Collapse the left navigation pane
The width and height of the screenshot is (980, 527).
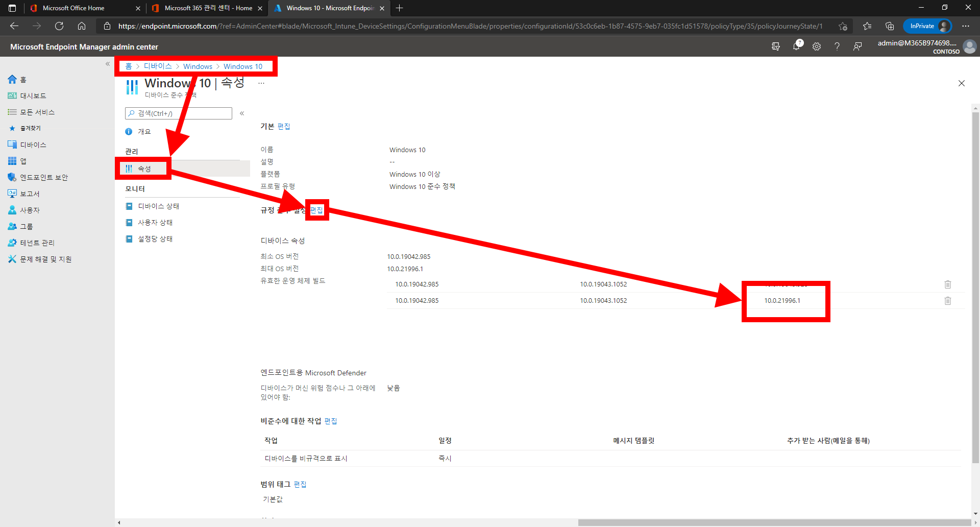click(x=108, y=64)
